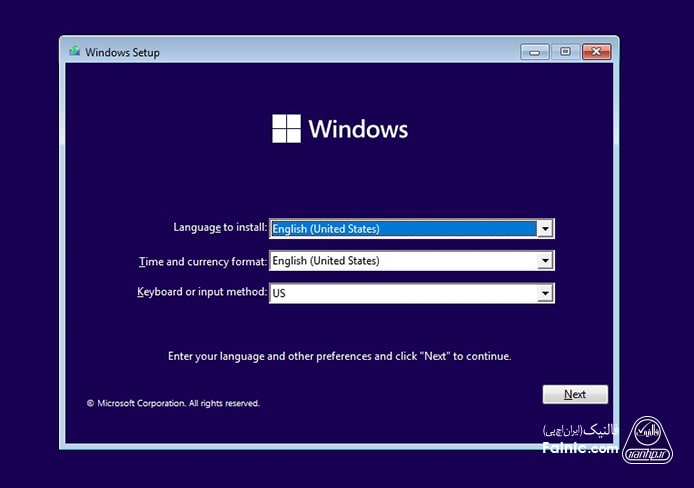This screenshot has width=694, height=488.
Task: Click the Windows four-pane logo
Action: pos(286,128)
